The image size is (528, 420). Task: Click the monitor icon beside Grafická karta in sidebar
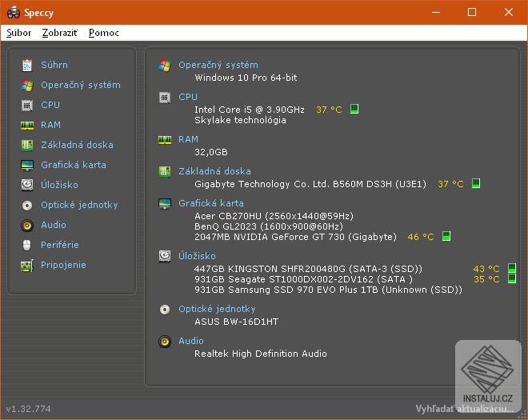point(27,166)
